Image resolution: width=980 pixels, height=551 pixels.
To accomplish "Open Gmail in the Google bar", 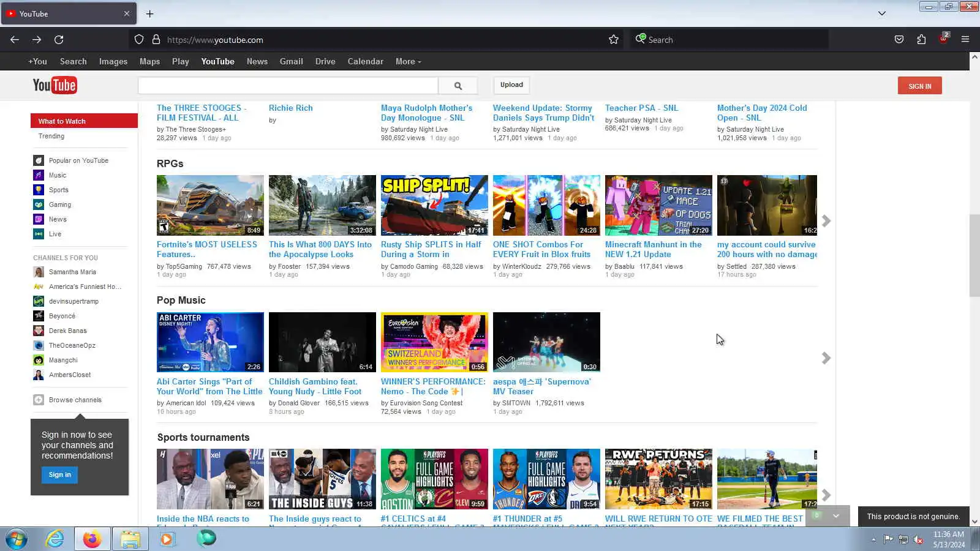I will (x=292, y=61).
